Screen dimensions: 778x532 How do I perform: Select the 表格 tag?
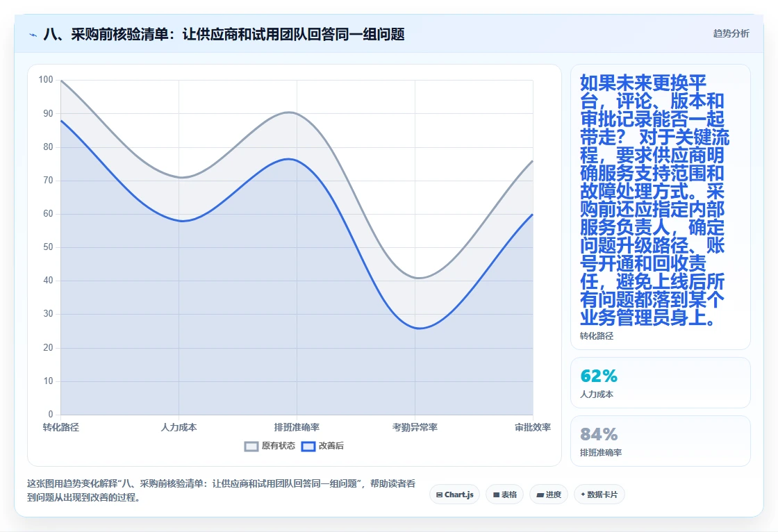(x=504, y=494)
